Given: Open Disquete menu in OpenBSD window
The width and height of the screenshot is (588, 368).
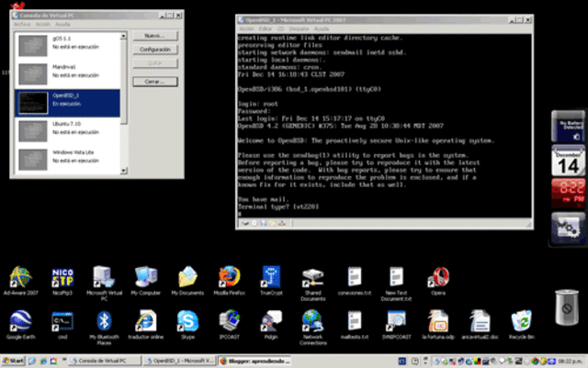Looking at the screenshot, I should click(x=299, y=28).
